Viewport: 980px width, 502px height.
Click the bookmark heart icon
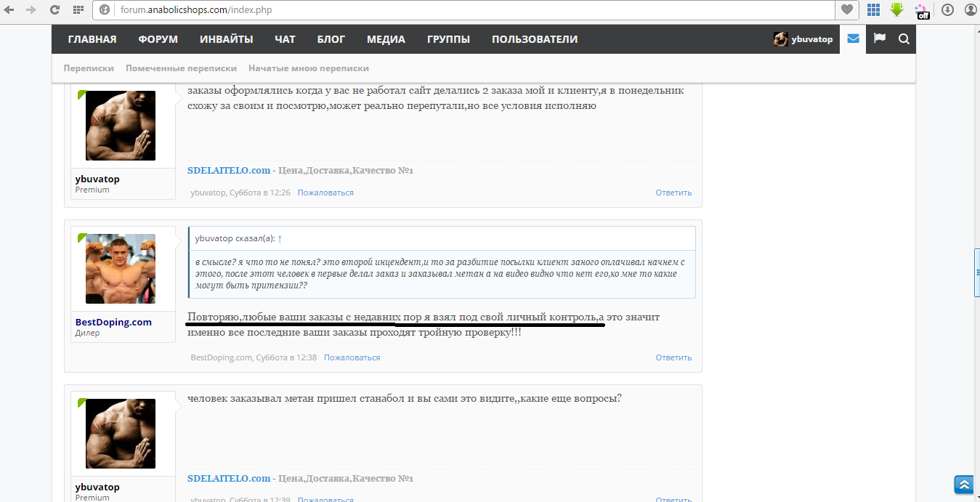[846, 10]
